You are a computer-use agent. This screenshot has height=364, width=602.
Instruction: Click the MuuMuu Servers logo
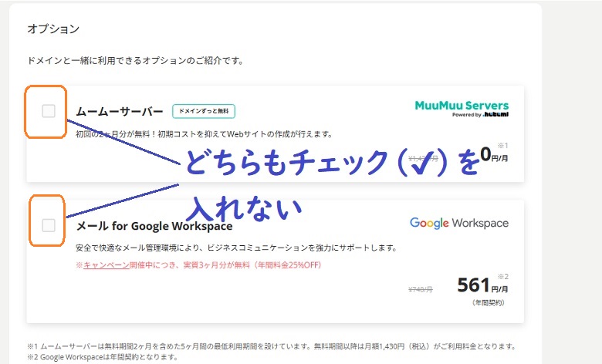[x=462, y=109]
